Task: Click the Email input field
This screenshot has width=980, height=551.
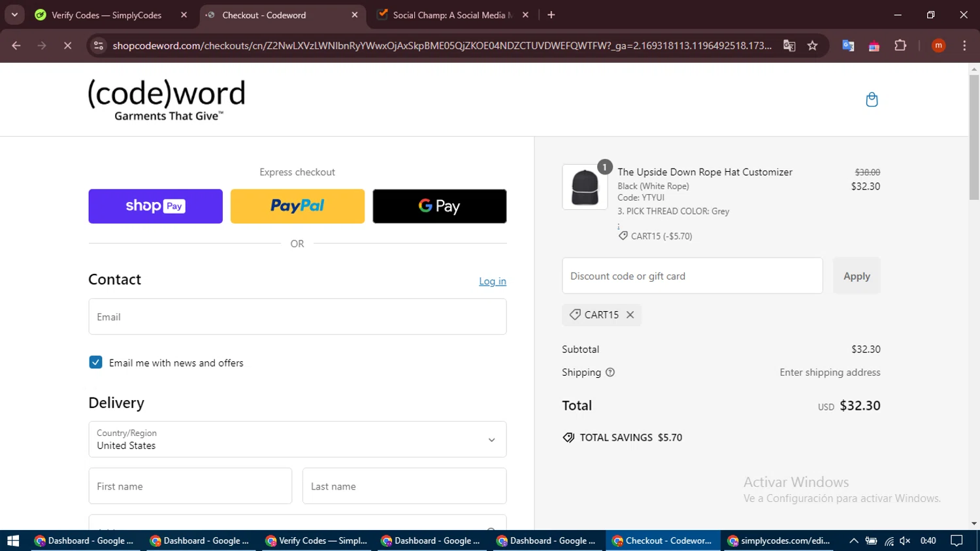Action: [297, 317]
